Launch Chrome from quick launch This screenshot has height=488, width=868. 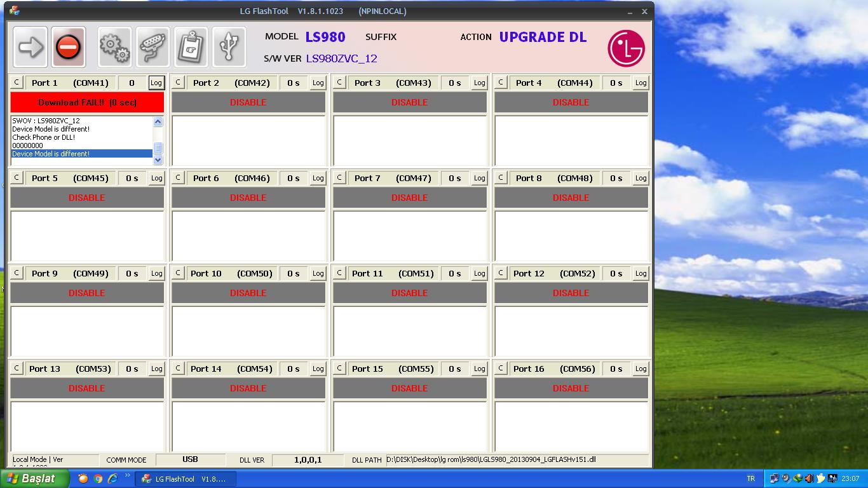pos(98,478)
